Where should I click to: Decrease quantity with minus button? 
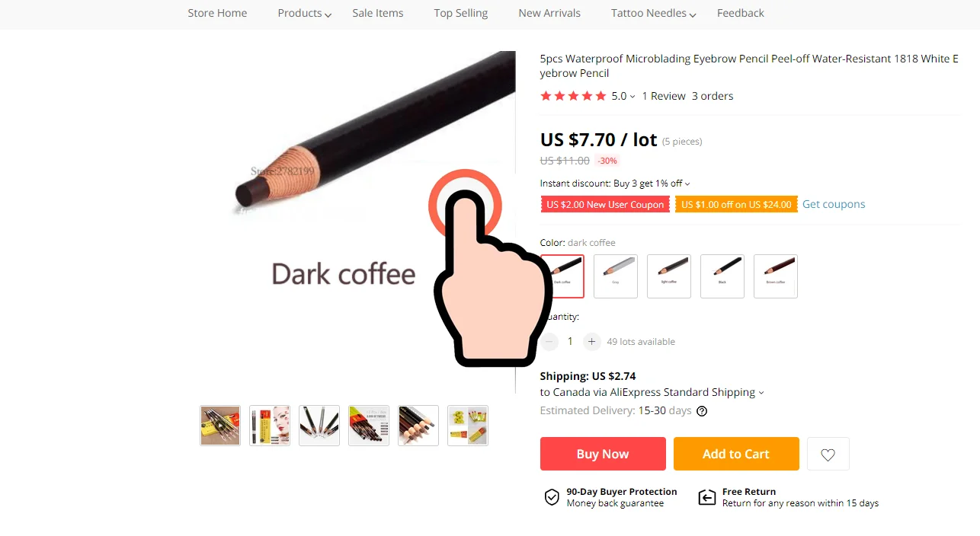549,342
